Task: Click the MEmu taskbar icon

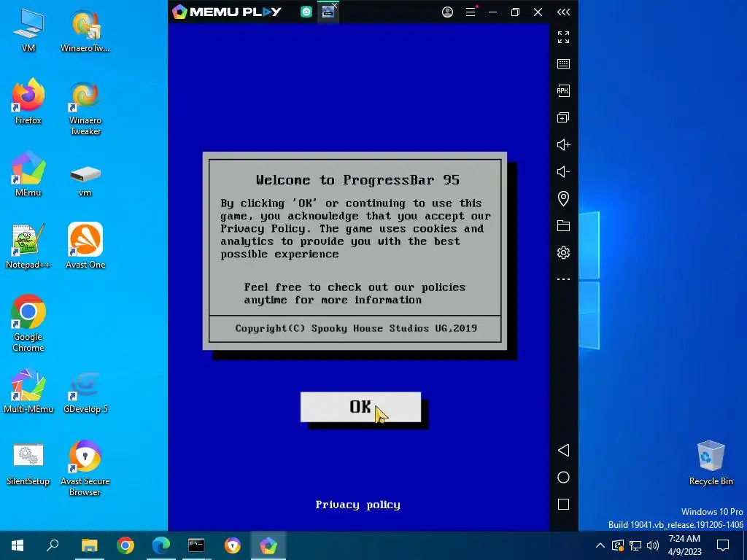Action: tap(268, 545)
